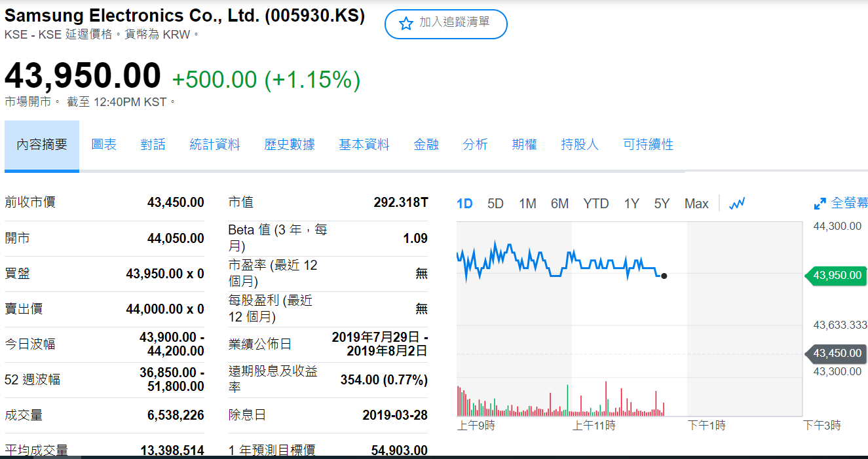Click the 43,300.00 price axis label

[x=837, y=372]
